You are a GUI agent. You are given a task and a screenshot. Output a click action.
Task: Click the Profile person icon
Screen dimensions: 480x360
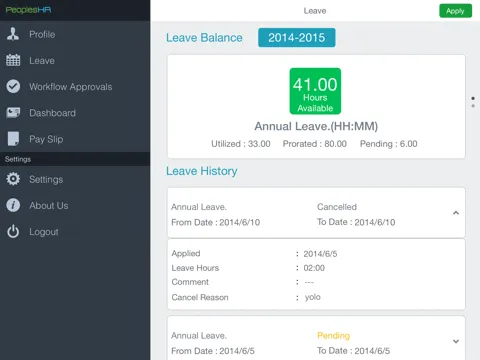13,34
